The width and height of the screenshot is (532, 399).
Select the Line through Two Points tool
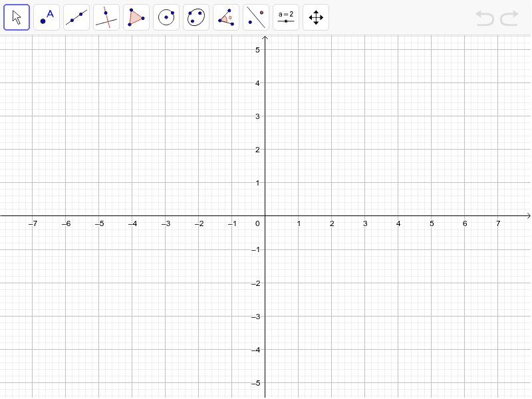pos(76,17)
